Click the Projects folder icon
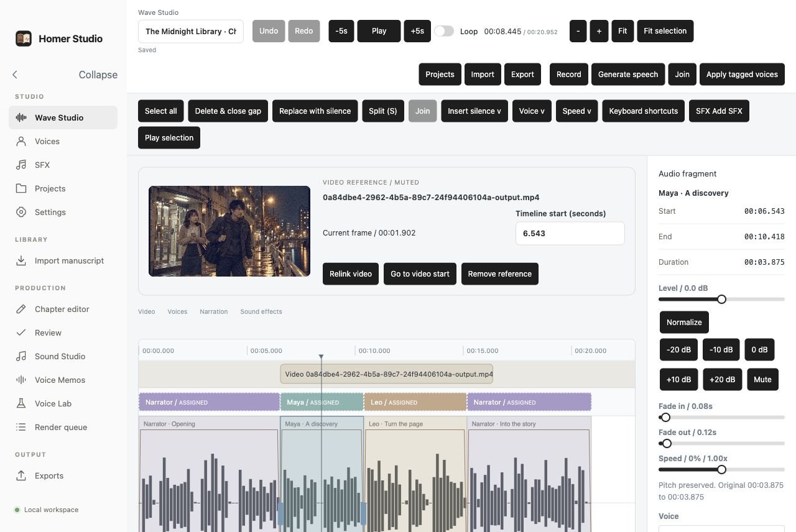Screen dimensions: 796x532 tap(21, 188)
